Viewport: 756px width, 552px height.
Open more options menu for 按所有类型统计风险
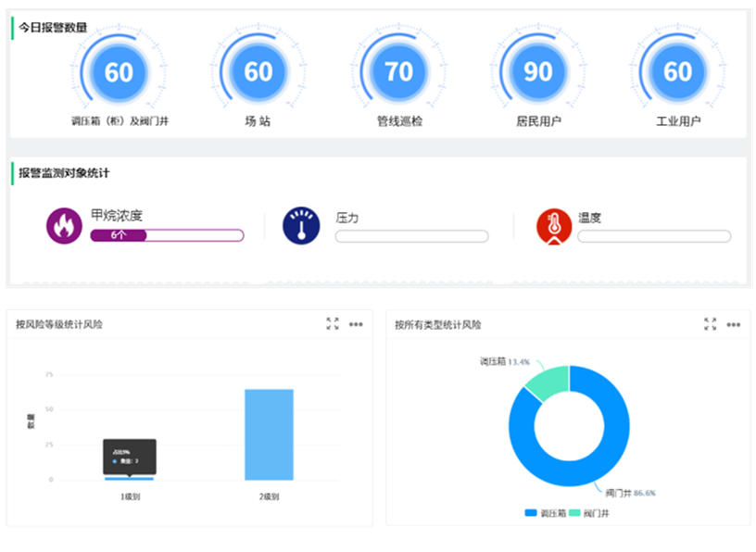tap(733, 324)
